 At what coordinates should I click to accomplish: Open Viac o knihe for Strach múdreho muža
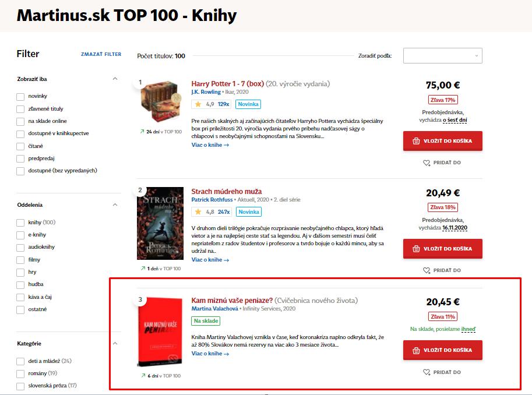pos(210,260)
